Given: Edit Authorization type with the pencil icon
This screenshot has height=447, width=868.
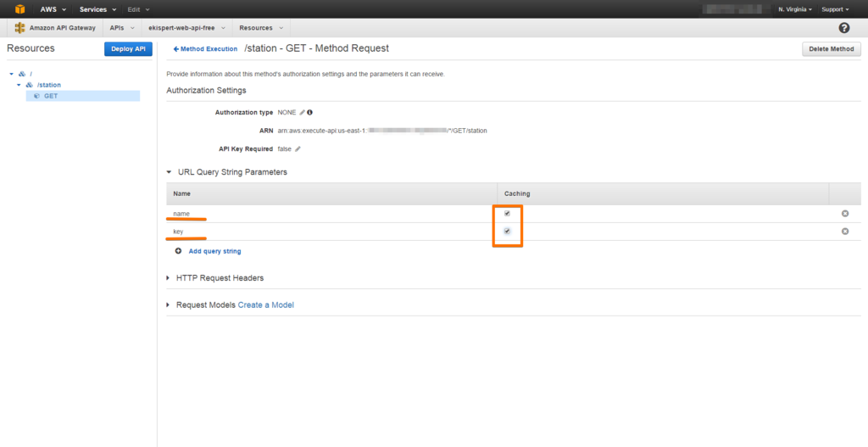Looking at the screenshot, I should click(x=303, y=113).
